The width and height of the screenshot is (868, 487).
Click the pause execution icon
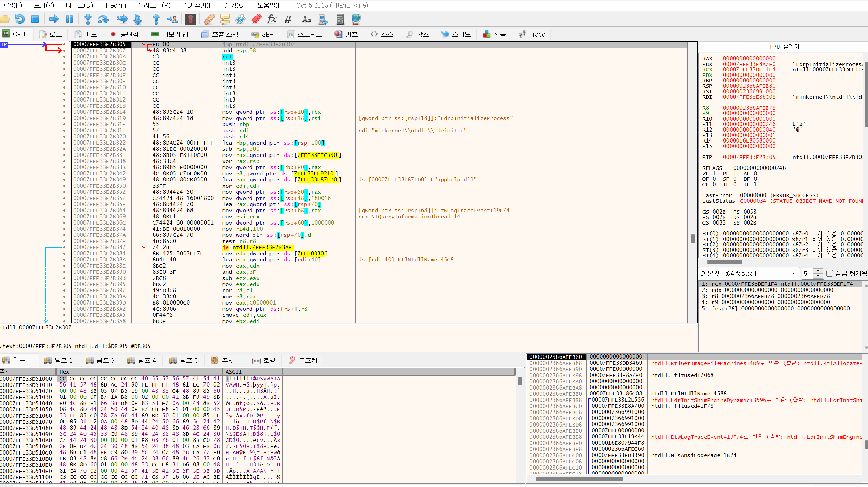[69, 19]
